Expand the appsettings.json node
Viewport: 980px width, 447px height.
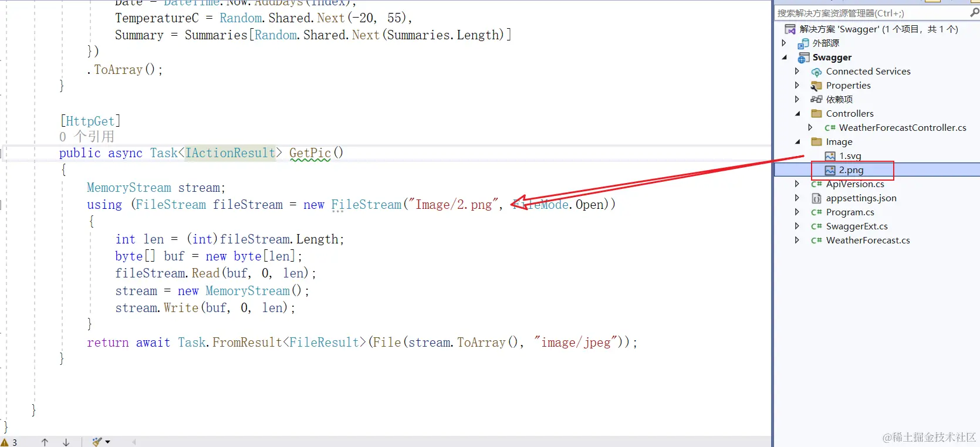pos(797,198)
